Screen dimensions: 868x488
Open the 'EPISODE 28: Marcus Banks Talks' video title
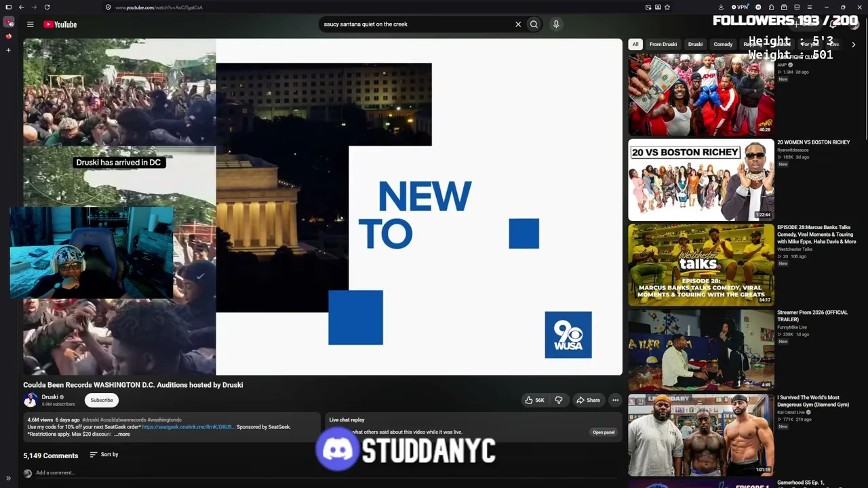(816, 235)
